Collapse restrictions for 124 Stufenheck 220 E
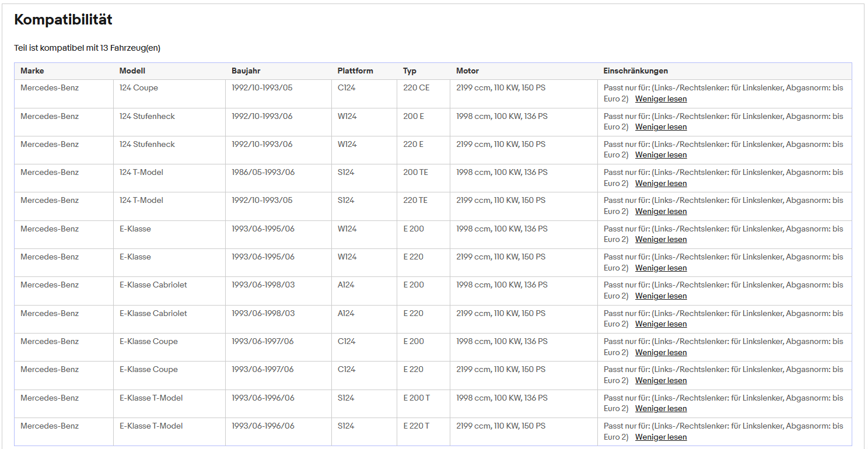Viewport: 868px width, 449px height. (661, 155)
